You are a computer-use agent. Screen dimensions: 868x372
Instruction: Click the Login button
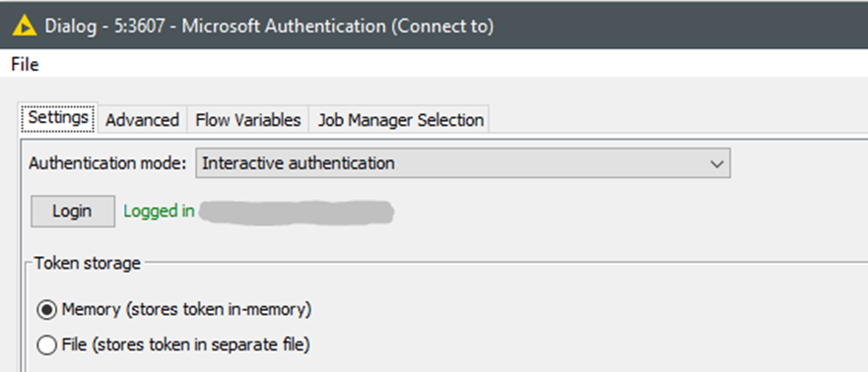73,212
